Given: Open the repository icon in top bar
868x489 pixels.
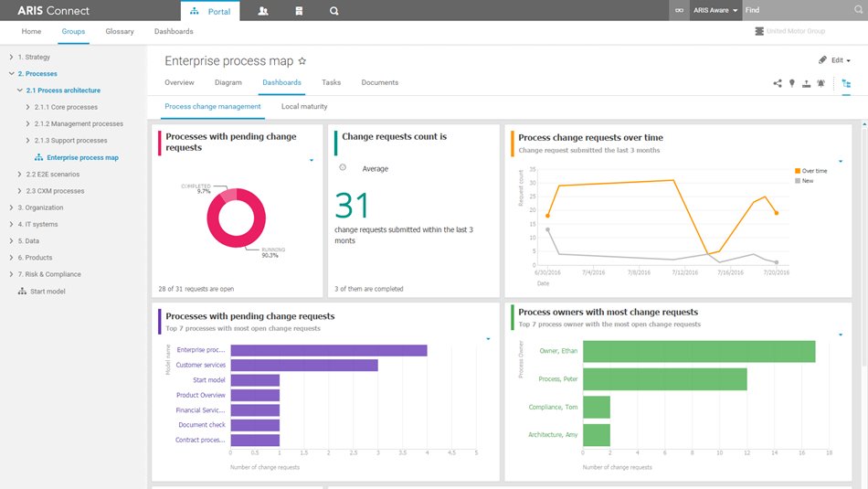Looking at the screenshot, I should (x=299, y=11).
